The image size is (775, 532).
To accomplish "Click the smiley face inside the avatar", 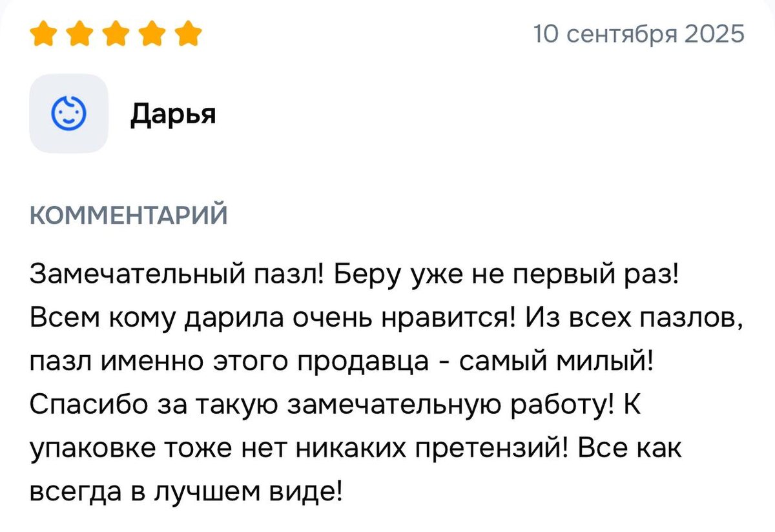I will tap(68, 114).
